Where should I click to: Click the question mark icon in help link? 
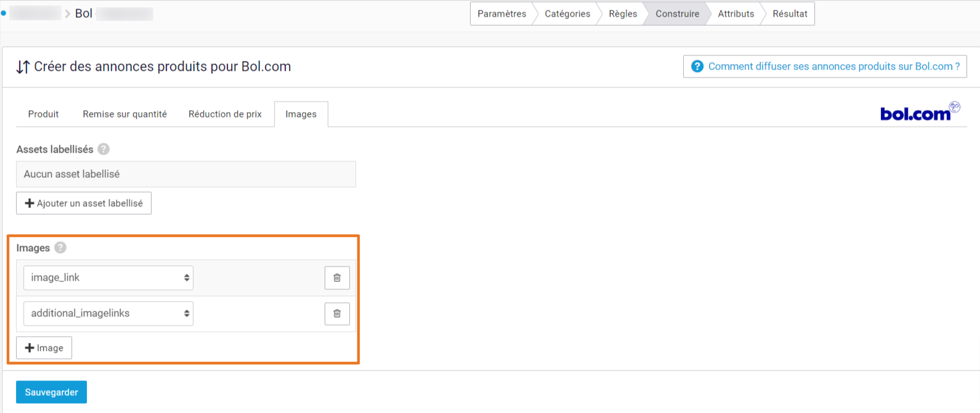click(x=697, y=66)
